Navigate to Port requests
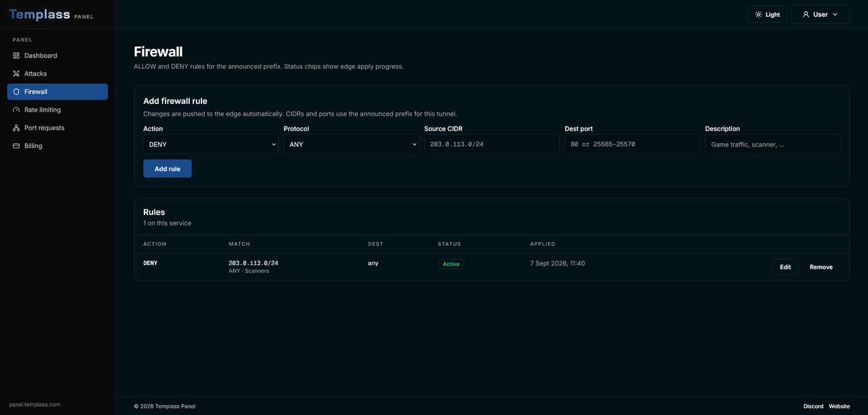Screen dimensions: 868x415 [58, 128]
